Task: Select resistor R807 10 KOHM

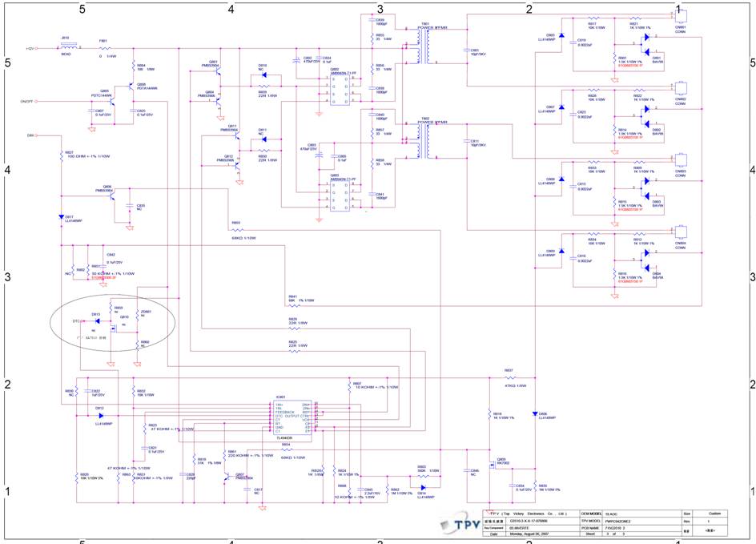Action: (349, 387)
